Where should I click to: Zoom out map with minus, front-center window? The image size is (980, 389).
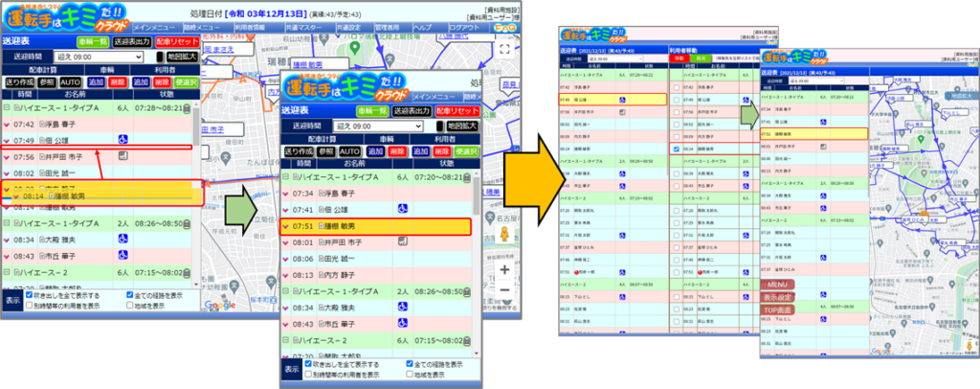click(x=505, y=289)
